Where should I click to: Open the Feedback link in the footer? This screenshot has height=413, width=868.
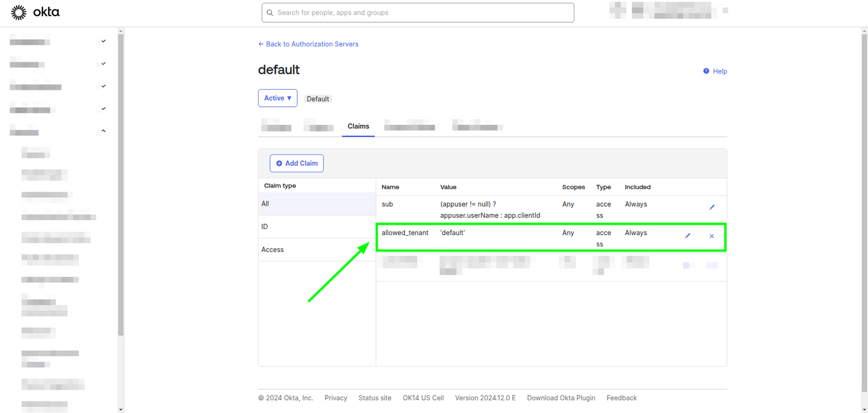(621, 397)
